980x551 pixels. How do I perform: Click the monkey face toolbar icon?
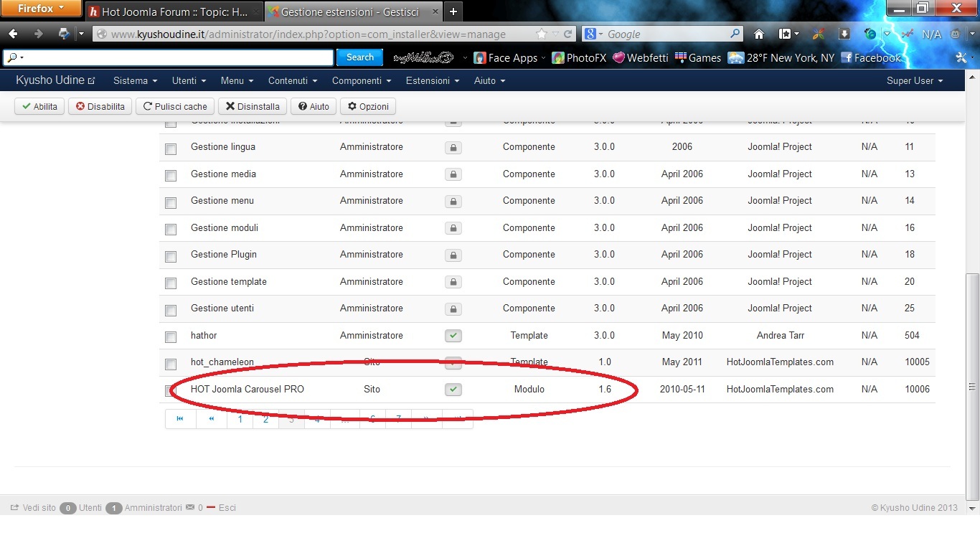(955, 34)
